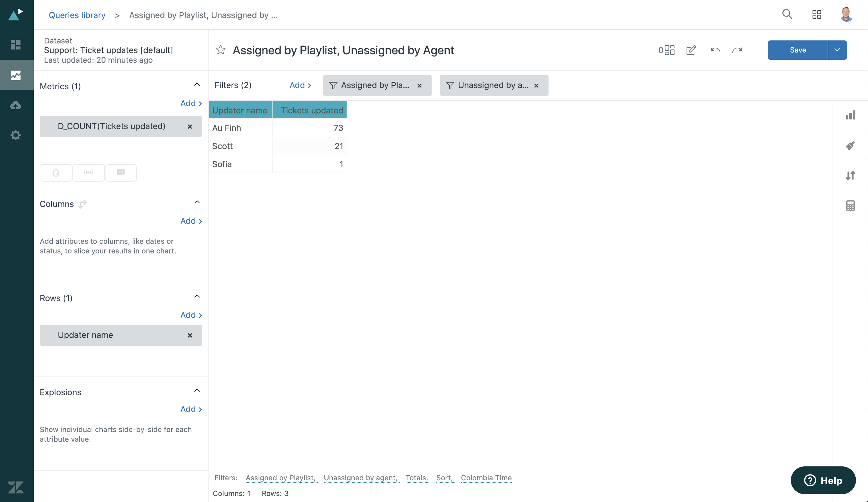Open chart configuration paintbrush icon
The width and height of the screenshot is (868, 502).
850,145
